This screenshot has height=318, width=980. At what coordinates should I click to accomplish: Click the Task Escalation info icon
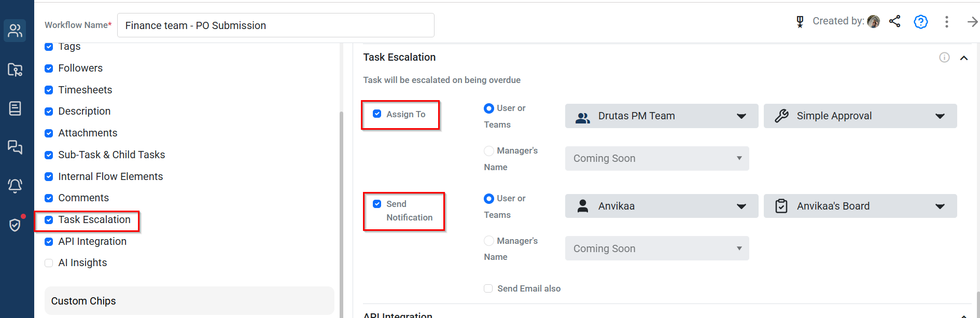[944, 58]
